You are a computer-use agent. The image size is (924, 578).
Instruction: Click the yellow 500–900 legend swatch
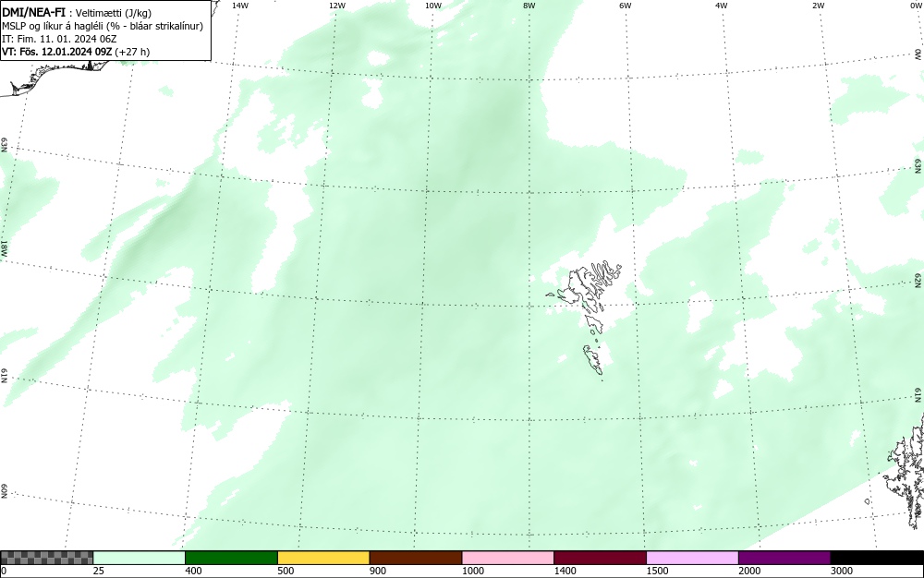click(323, 558)
